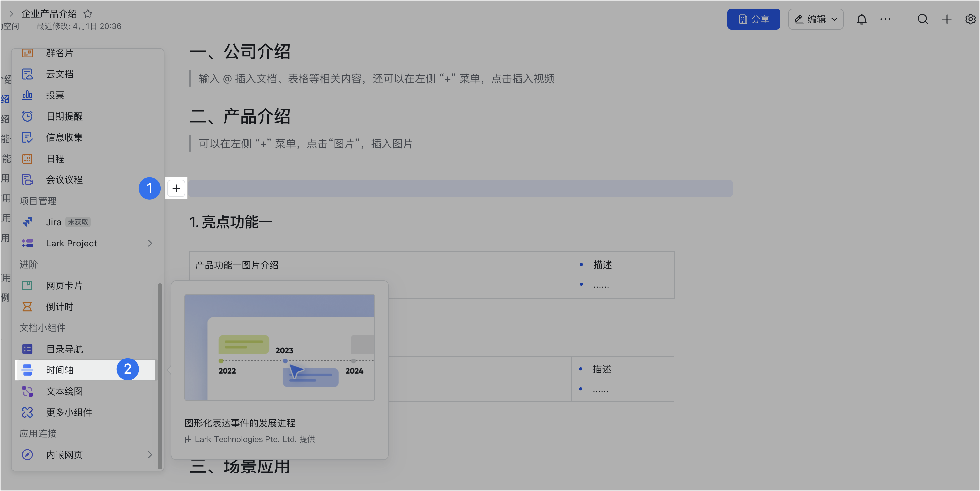
Task: Click the 分享 share button
Action: (753, 19)
